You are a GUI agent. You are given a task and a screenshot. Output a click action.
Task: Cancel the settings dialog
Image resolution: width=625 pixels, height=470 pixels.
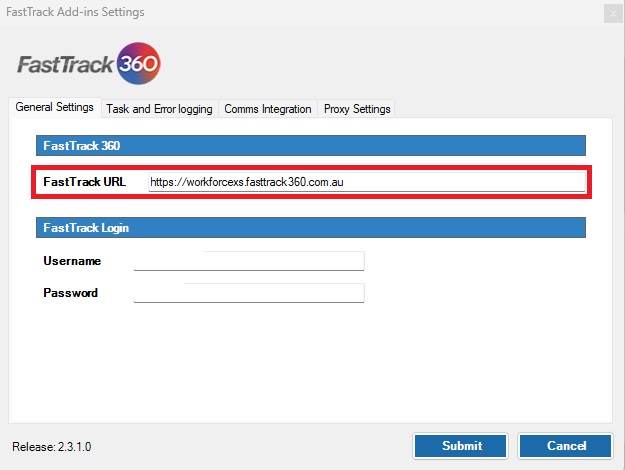(x=565, y=446)
